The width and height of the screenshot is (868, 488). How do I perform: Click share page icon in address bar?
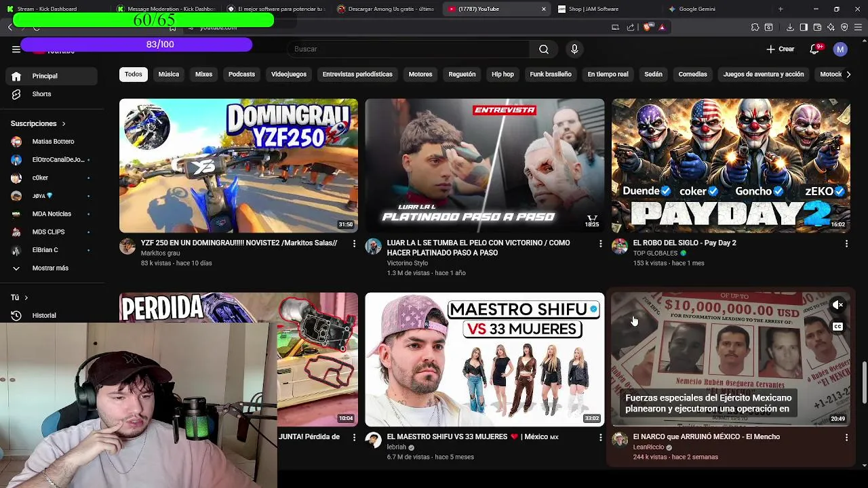631,27
